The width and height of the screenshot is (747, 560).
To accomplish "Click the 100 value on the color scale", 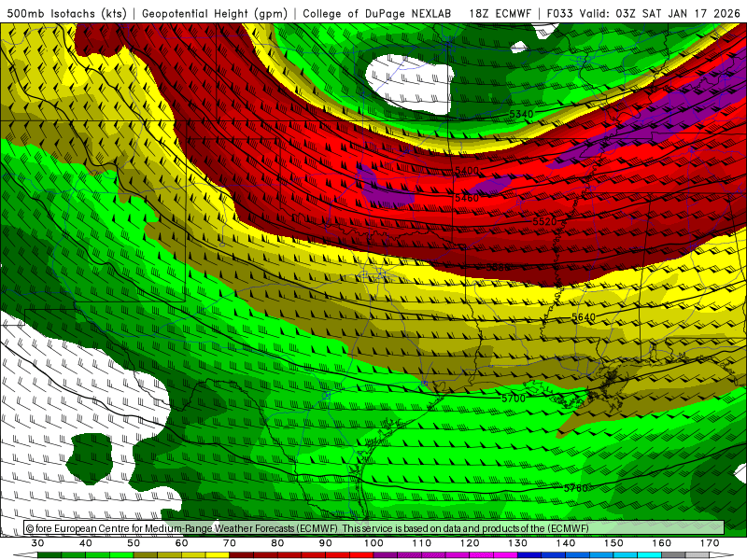I will click(x=373, y=543).
